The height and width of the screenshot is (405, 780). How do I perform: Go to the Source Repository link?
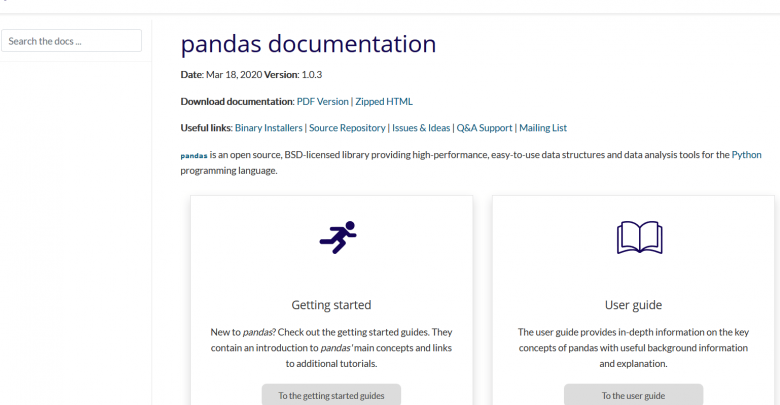tap(347, 128)
